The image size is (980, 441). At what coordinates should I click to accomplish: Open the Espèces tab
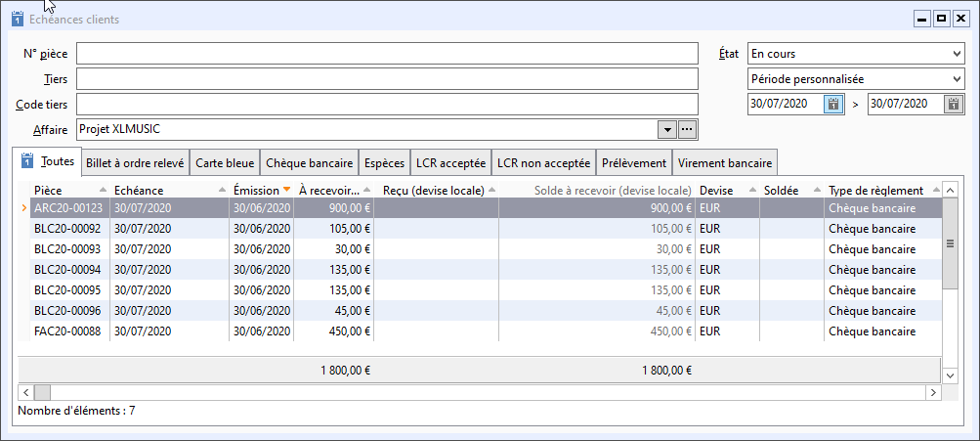384,163
